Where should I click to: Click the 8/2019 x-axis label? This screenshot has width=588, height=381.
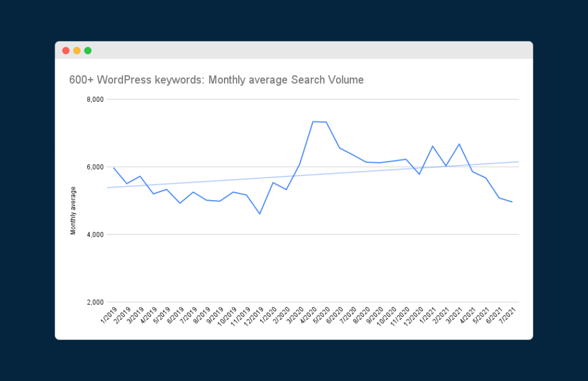pyautogui.click(x=202, y=315)
